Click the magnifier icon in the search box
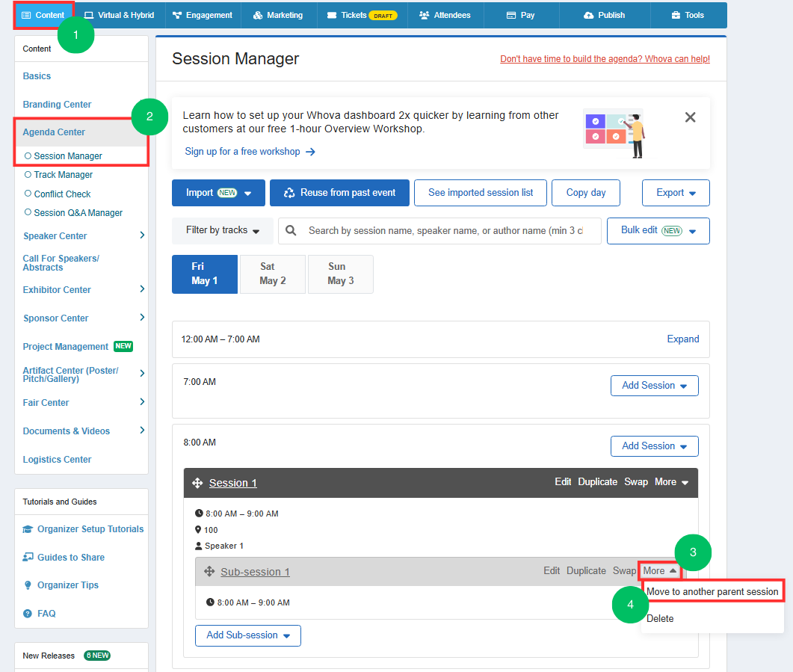793x672 pixels. coord(291,230)
